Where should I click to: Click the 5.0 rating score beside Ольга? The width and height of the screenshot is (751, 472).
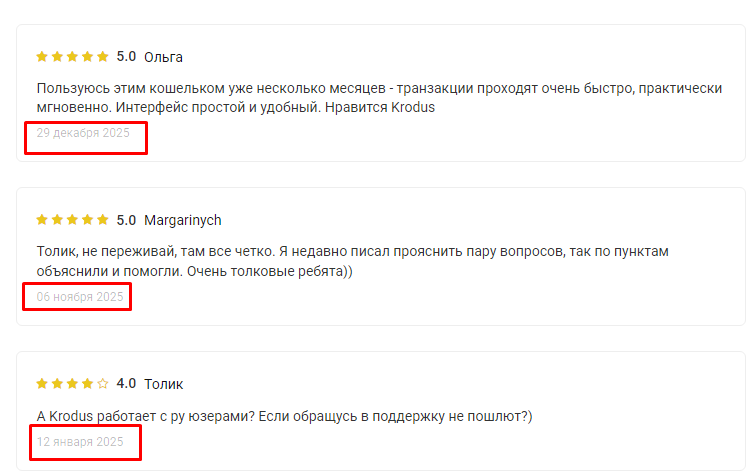click(x=126, y=57)
